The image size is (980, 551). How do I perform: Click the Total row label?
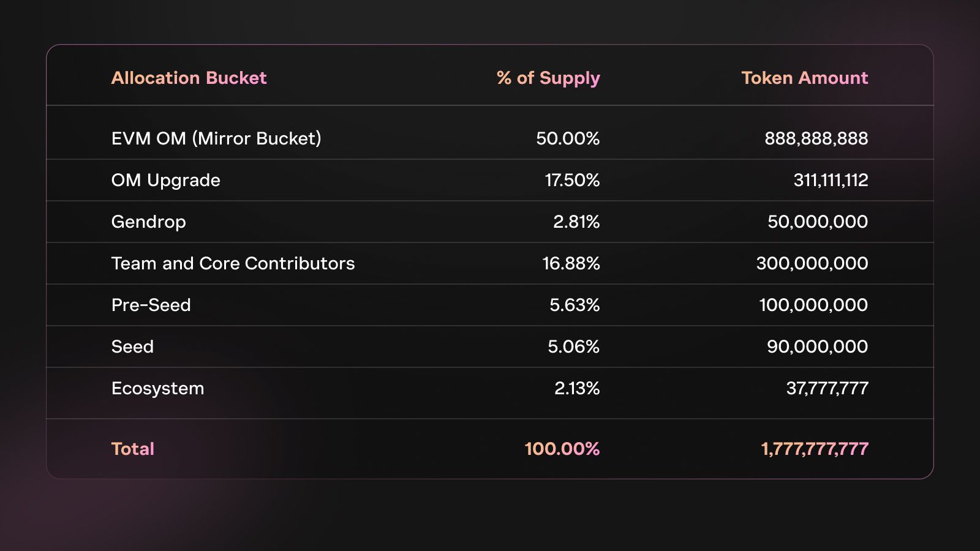point(132,449)
